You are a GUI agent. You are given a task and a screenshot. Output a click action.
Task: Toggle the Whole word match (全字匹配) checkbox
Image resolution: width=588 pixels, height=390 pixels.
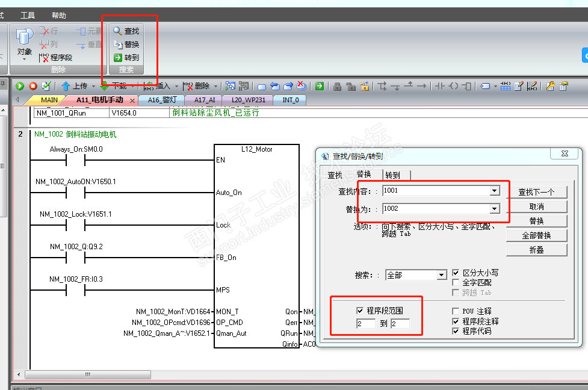(456, 282)
